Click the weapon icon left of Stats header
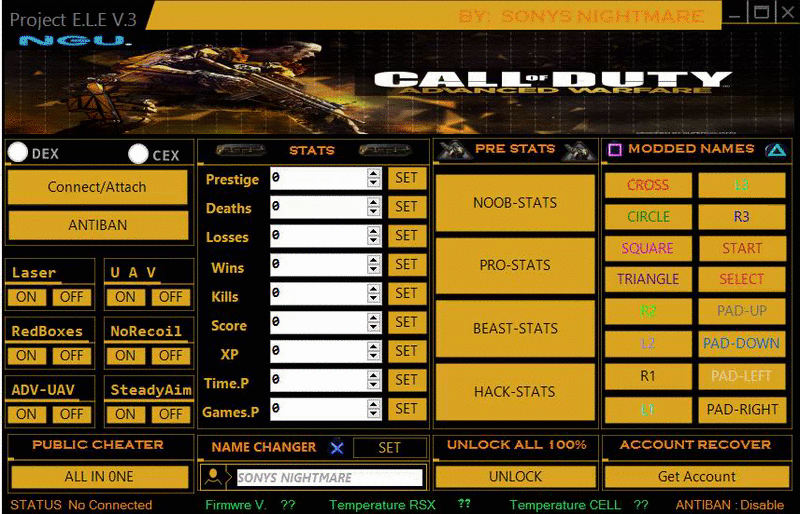The width and height of the screenshot is (800, 514). click(241, 150)
